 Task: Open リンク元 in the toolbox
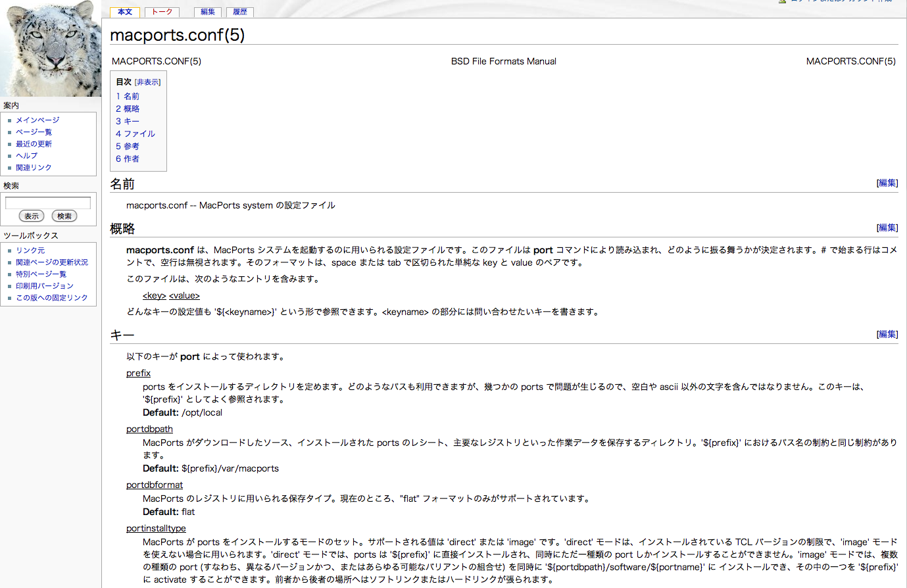coord(30,251)
